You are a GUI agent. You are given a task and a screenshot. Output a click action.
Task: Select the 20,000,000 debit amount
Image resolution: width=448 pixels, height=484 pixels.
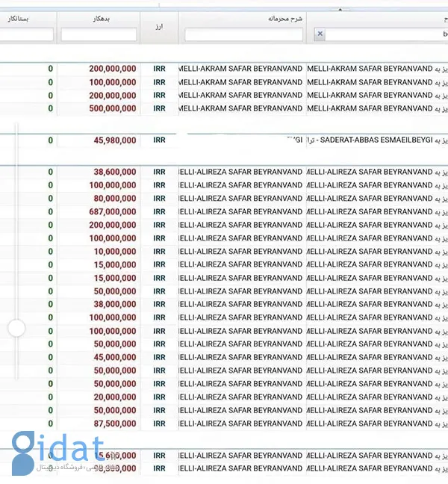pyautogui.click(x=115, y=397)
